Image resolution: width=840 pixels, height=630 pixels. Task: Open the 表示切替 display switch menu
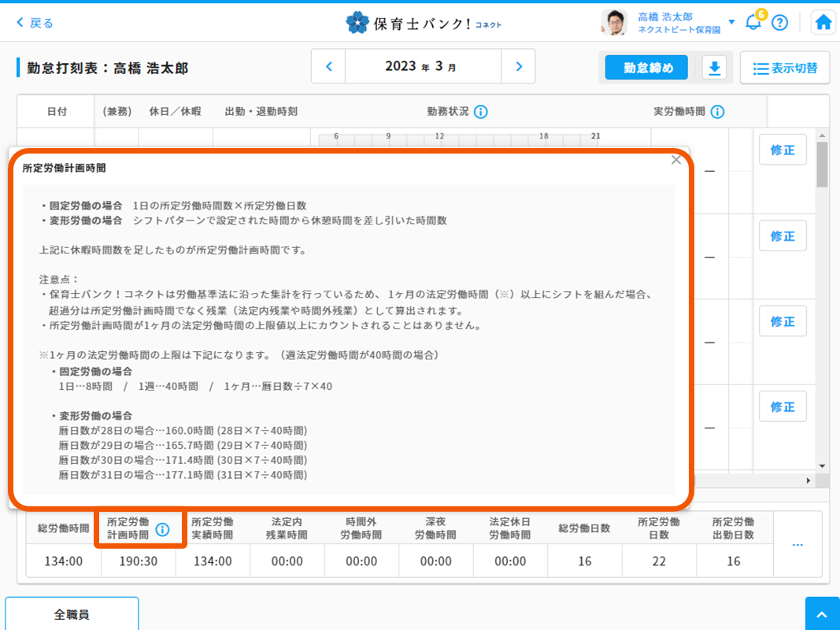click(784, 69)
